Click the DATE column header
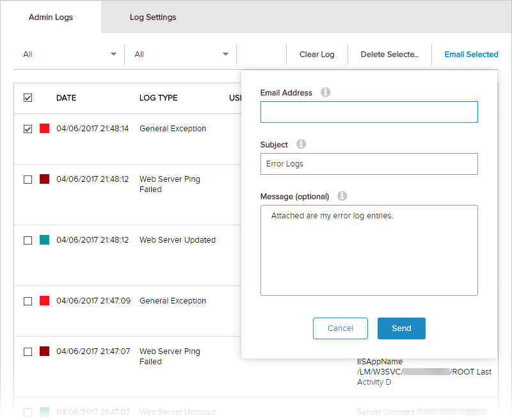 pyautogui.click(x=66, y=98)
